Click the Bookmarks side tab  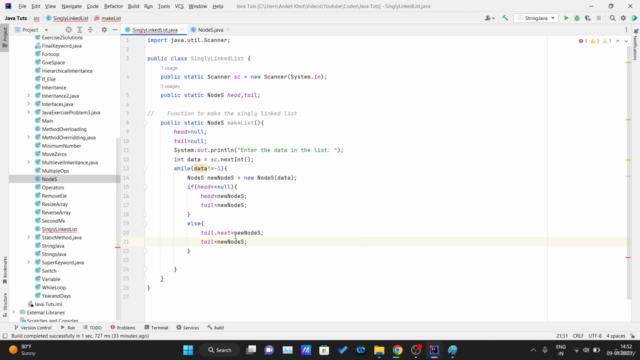pos(5,270)
